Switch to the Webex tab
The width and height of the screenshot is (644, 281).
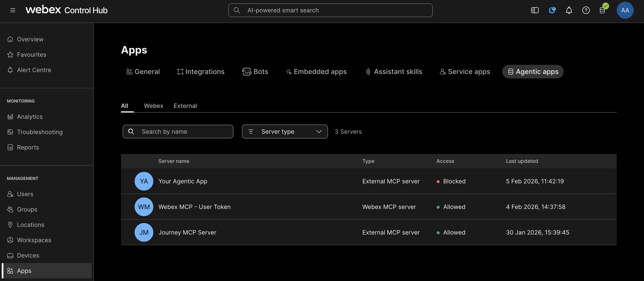(x=153, y=106)
